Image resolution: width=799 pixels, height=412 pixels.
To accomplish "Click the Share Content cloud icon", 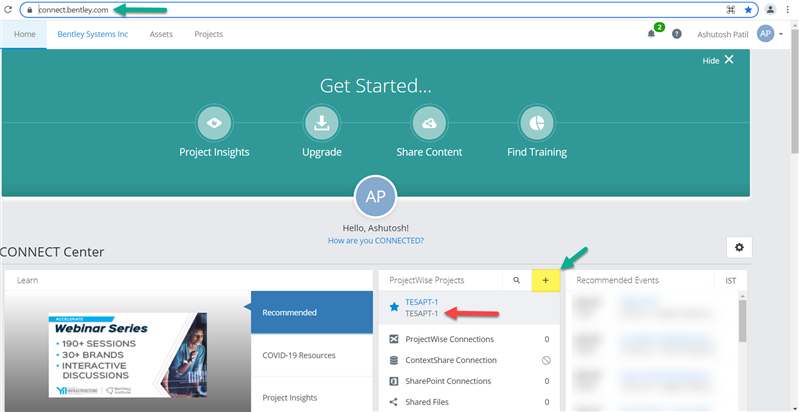I will click(x=429, y=123).
